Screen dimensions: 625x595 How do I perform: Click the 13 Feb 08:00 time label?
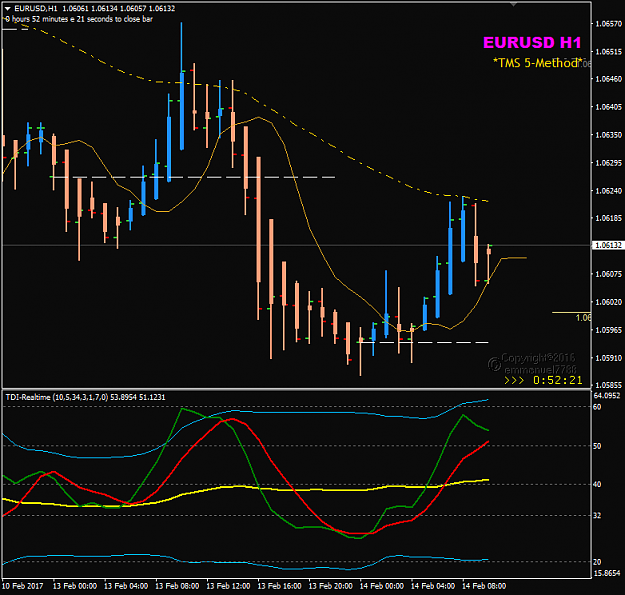(x=177, y=586)
